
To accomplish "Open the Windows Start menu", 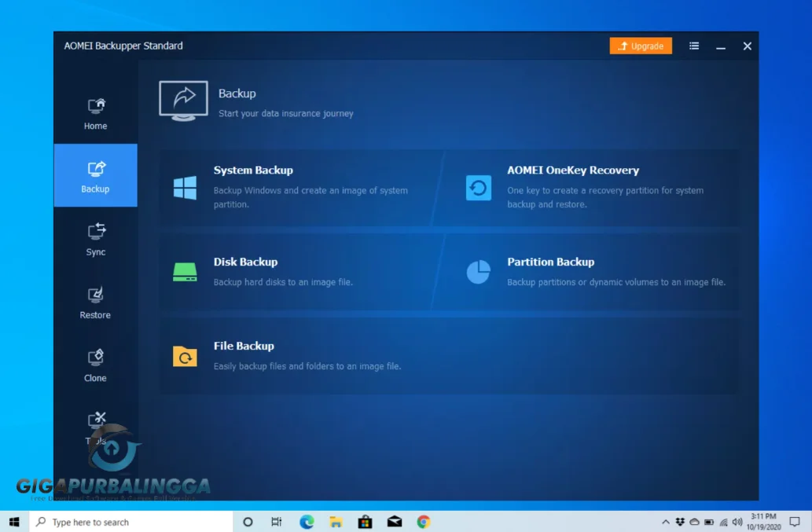I will coord(14,522).
